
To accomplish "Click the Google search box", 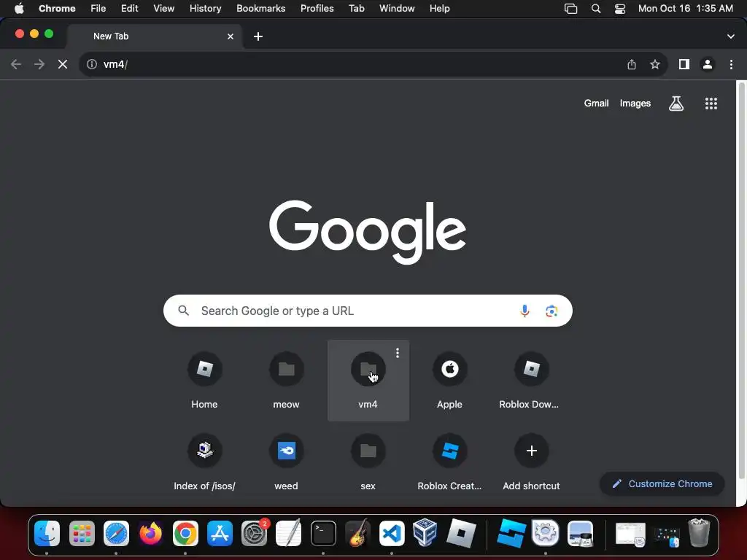I will tap(368, 311).
